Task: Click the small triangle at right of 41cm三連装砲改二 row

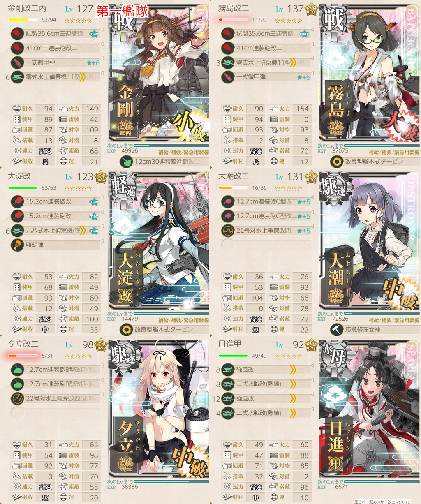Action: tap(102, 44)
